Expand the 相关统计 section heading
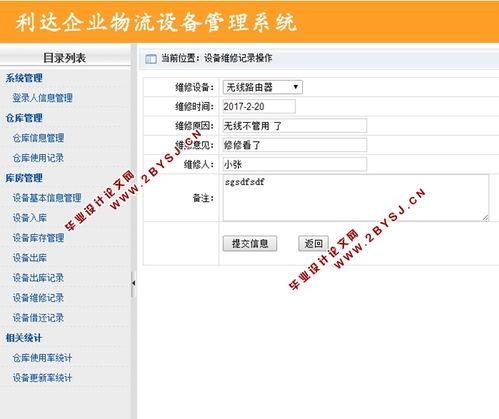Screen dimensions: 499x419 tap(23, 338)
